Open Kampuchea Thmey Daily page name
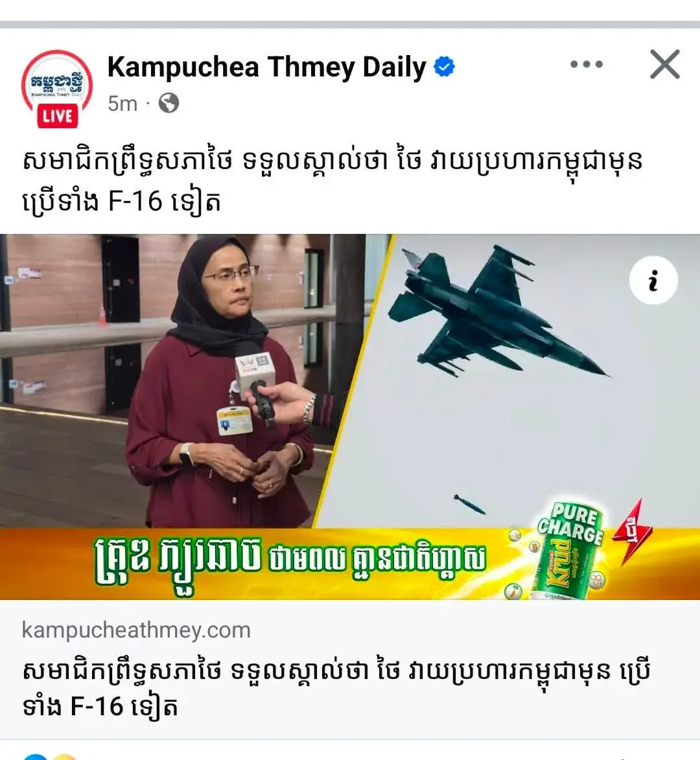This screenshot has height=760, width=700. pos(266,67)
